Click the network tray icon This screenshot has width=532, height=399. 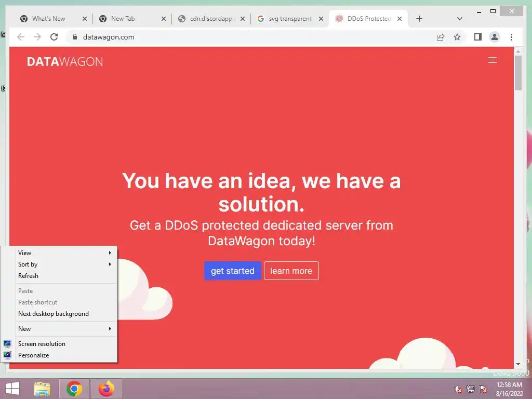[470, 389]
